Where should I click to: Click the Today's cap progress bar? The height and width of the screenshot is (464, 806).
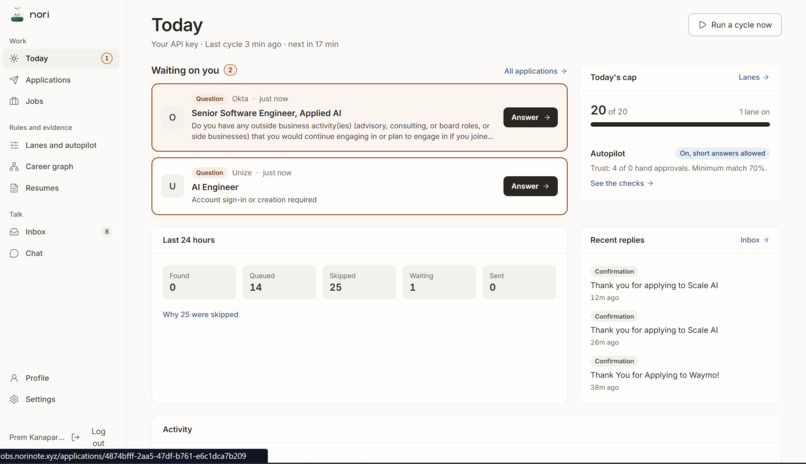coord(680,124)
